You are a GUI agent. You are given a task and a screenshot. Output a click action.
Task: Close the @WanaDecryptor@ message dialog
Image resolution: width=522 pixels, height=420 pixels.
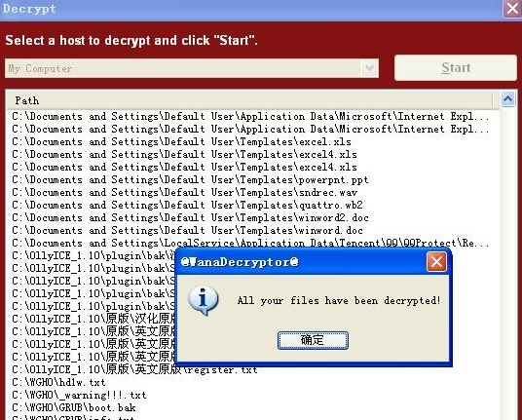point(436,262)
